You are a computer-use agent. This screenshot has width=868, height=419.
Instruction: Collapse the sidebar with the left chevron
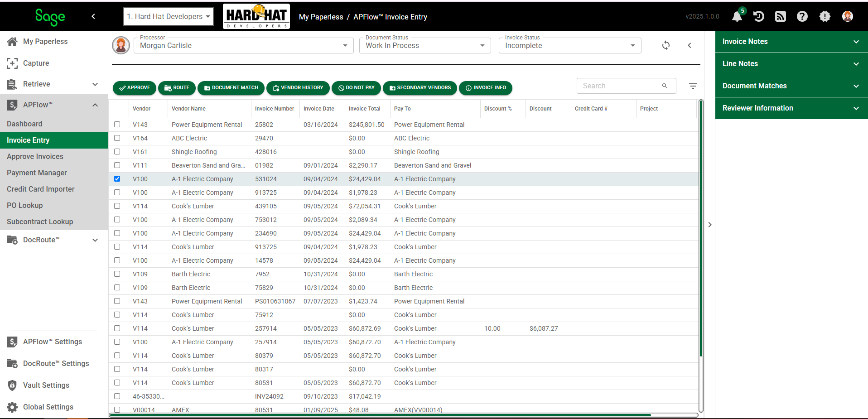tap(93, 16)
